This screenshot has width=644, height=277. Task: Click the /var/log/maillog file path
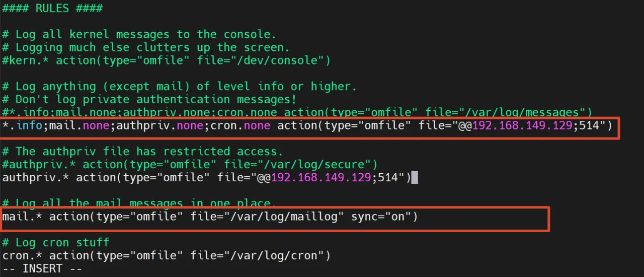click(284, 217)
